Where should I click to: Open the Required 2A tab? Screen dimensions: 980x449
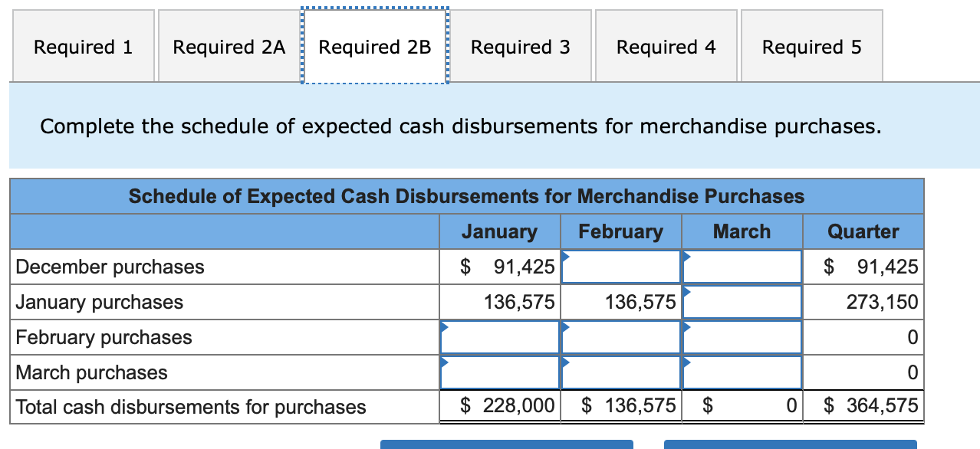point(228,46)
